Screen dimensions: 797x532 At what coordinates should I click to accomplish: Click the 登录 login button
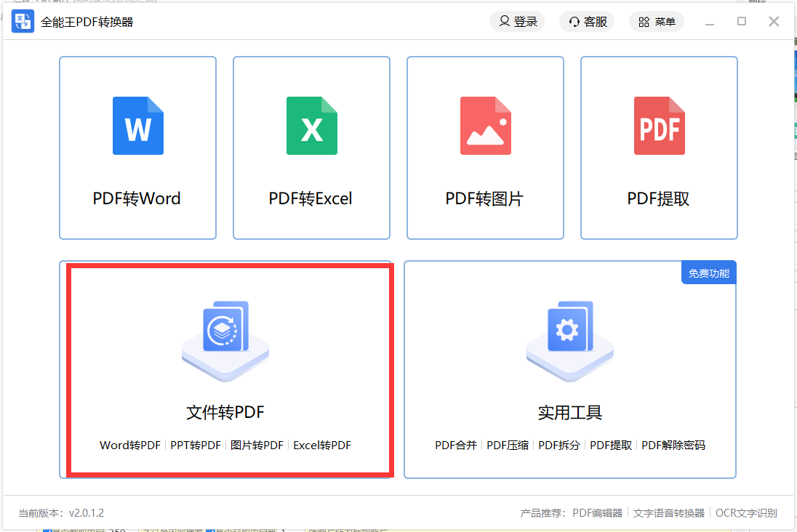point(516,21)
